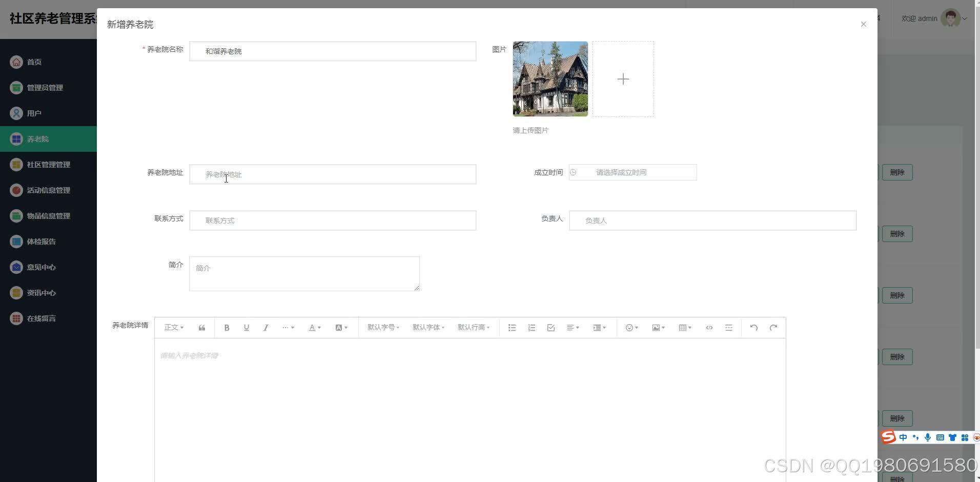Create a bulleted list in the editor
The width and height of the screenshot is (980, 482).
(512, 327)
